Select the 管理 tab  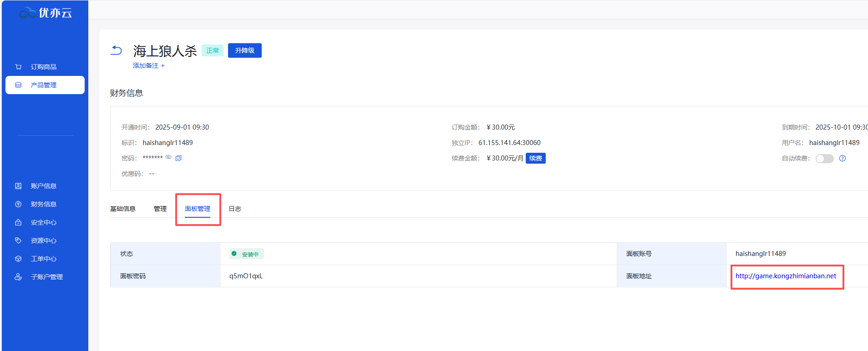point(160,209)
